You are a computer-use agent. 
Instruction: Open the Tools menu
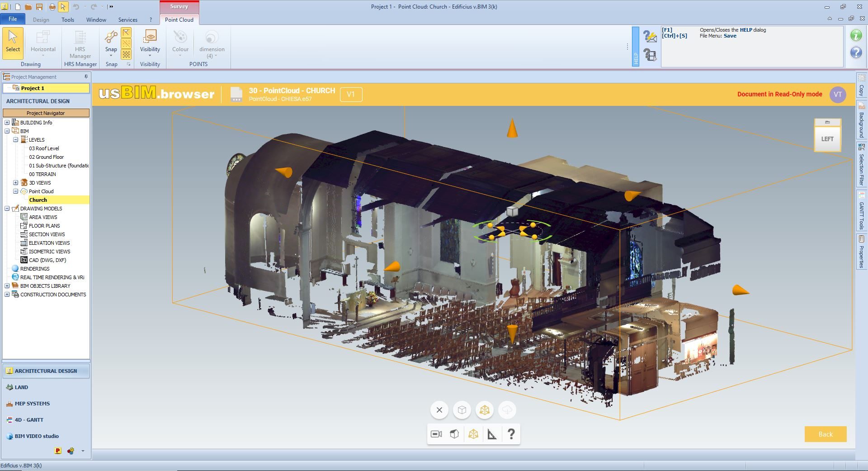68,20
